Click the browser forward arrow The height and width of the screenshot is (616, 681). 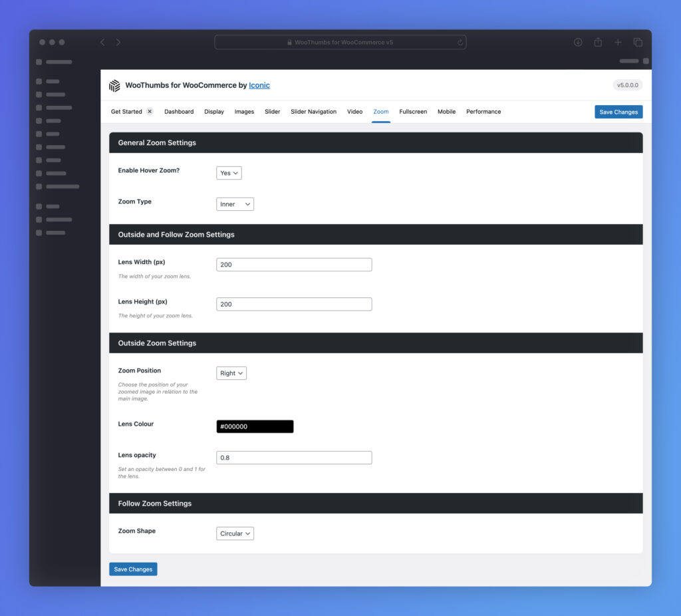click(x=118, y=42)
